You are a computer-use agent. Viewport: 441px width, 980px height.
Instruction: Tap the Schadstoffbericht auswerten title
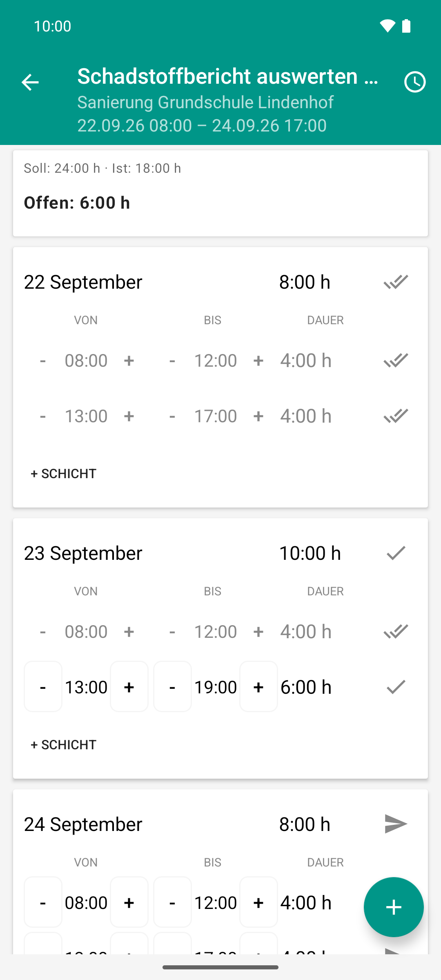tap(227, 76)
